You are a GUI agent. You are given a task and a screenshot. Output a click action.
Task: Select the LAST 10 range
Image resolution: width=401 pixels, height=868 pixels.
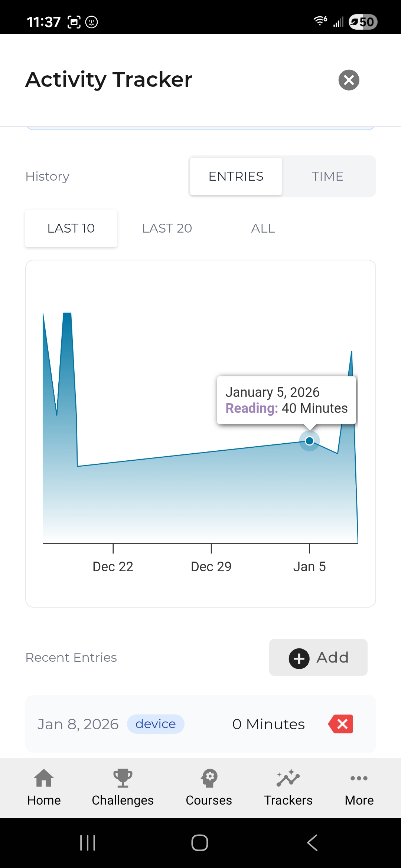pos(71,228)
